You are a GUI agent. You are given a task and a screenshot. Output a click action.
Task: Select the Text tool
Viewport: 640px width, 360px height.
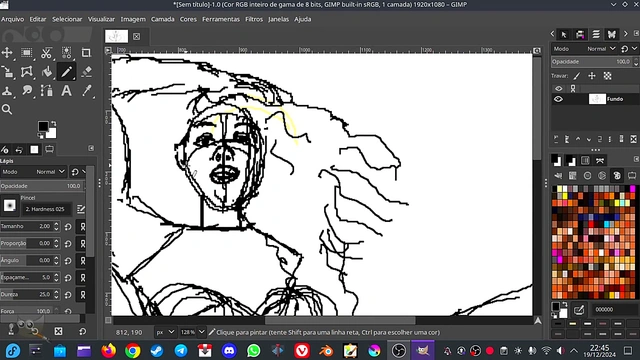66,91
